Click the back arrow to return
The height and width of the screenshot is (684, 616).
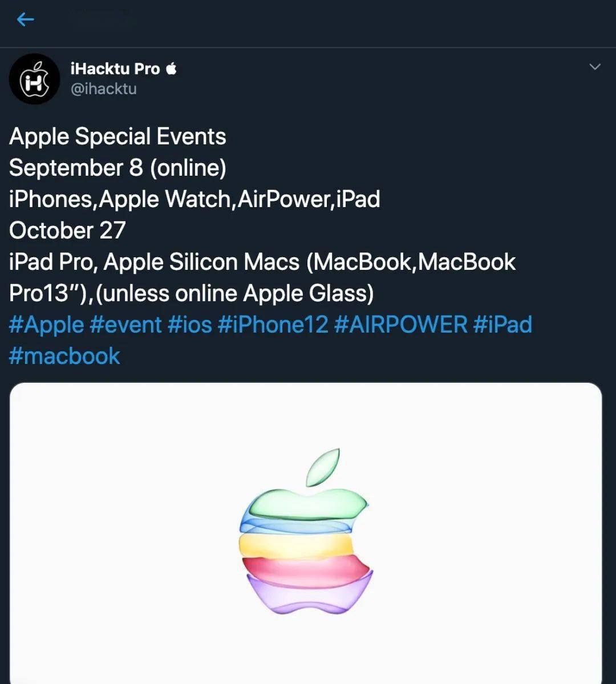25,19
